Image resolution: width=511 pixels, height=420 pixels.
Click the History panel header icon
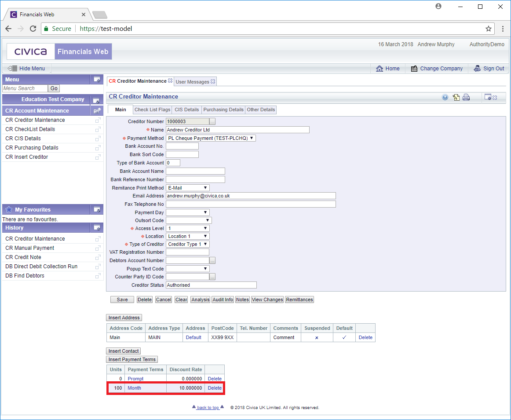pyautogui.click(x=97, y=228)
